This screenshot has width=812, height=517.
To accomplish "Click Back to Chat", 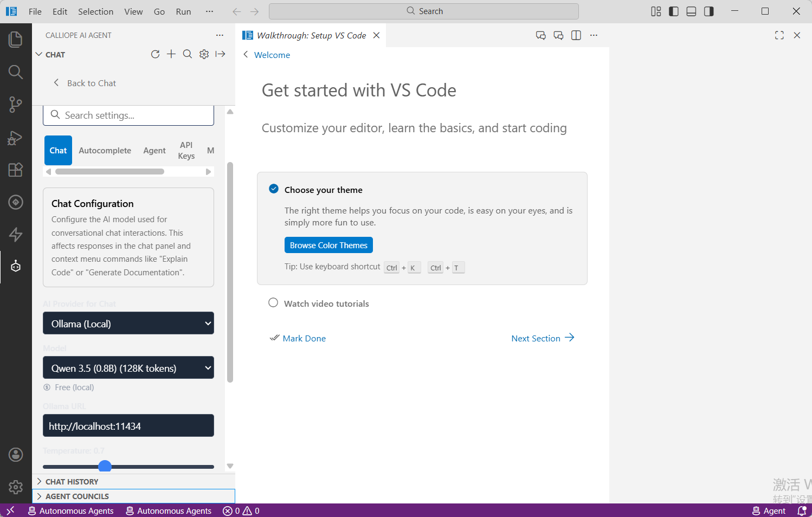I will point(85,83).
